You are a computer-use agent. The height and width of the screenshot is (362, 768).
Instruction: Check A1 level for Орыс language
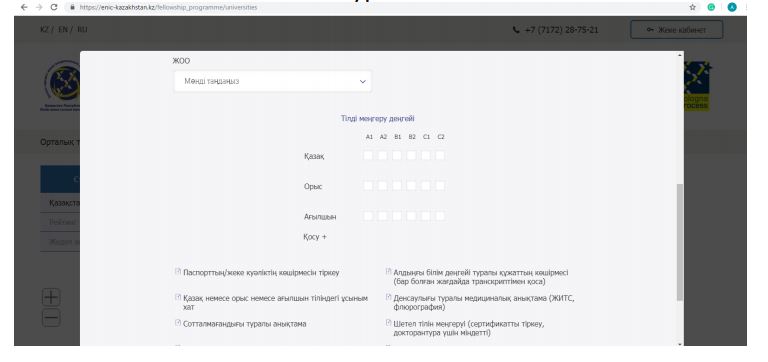click(x=368, y=186)
